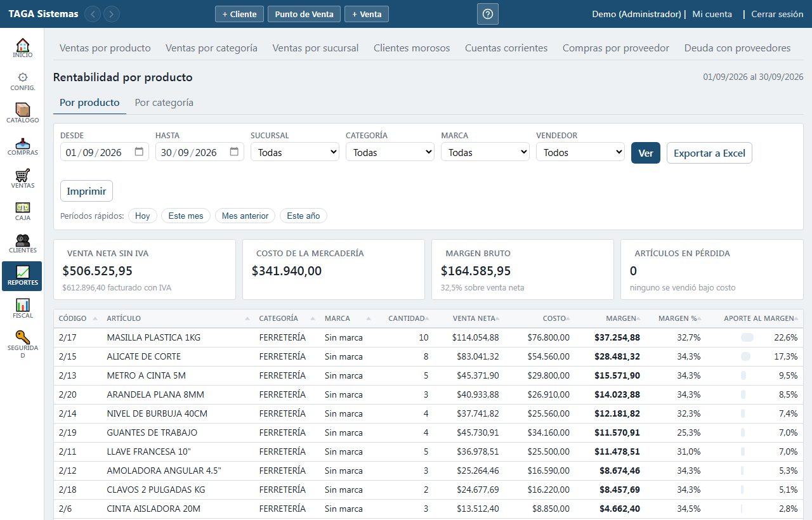Expand the Vendedor filter dropdown
Screen dimensions: 812x520
point(580,152)
